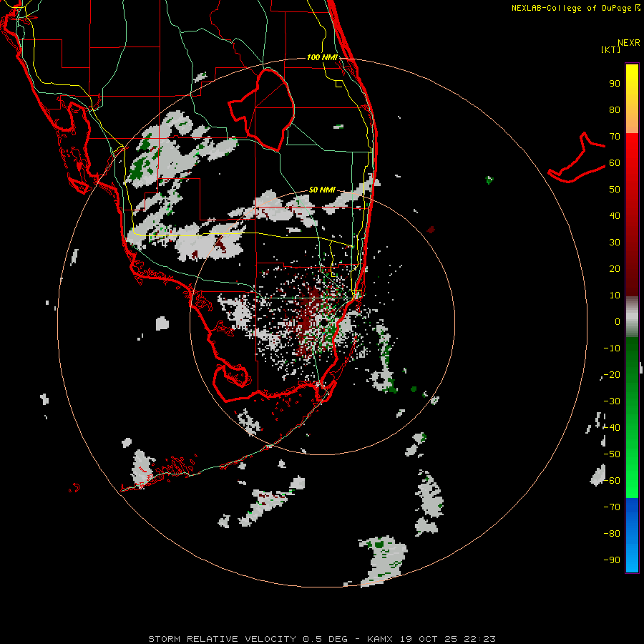644x644 pixels.
Task: Click the 70 value on the velocity scale
Action: click(x=615, y=137)
